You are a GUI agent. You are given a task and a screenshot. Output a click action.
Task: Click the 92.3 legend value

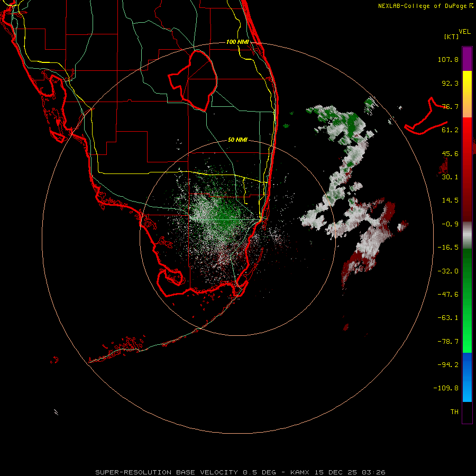tap(450, 83)
